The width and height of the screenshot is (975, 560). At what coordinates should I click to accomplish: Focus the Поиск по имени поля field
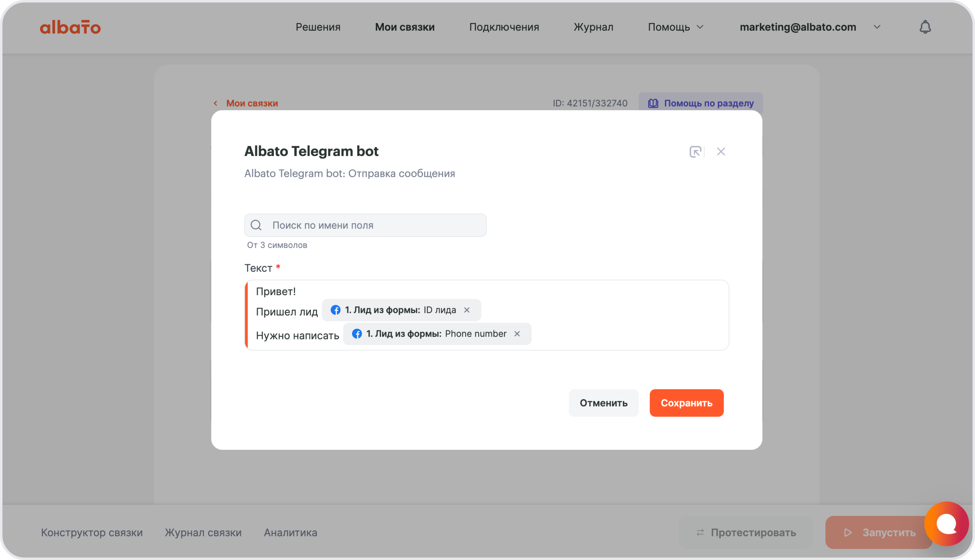365,225
